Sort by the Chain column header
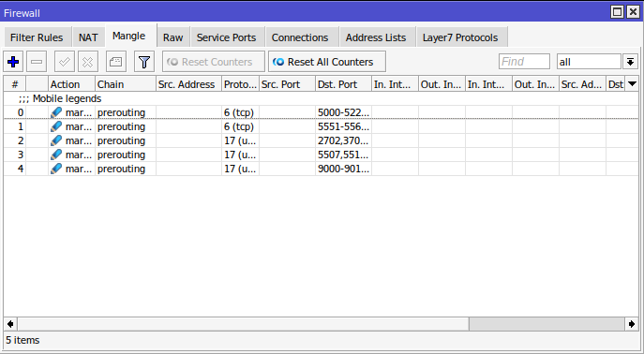 (126, 84)
